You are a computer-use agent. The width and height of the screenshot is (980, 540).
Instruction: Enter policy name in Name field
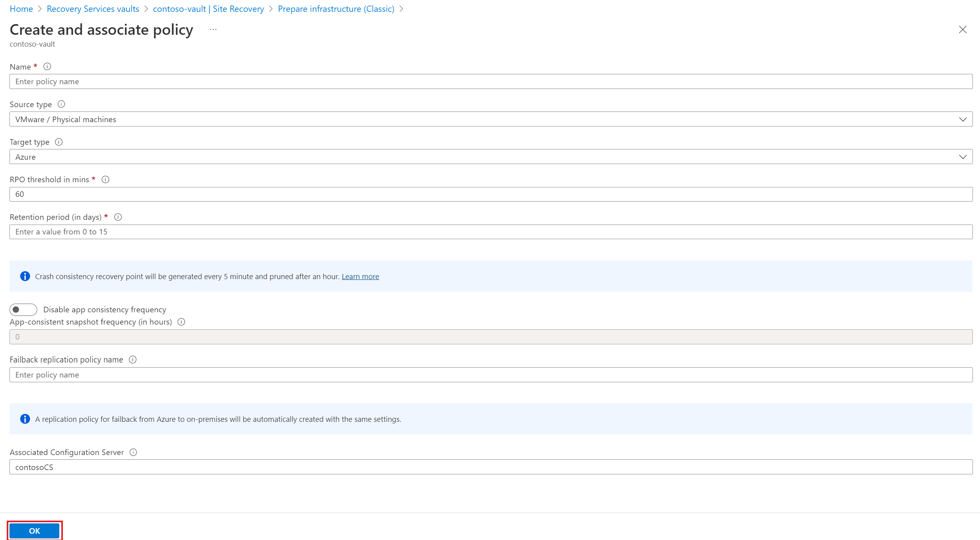(x=490, y=81)
